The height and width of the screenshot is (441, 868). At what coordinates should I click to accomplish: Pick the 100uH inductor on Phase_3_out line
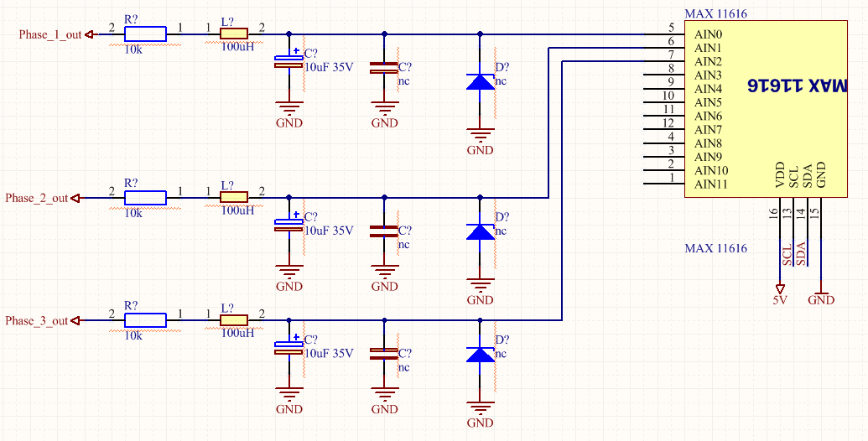tap(234, 321)
